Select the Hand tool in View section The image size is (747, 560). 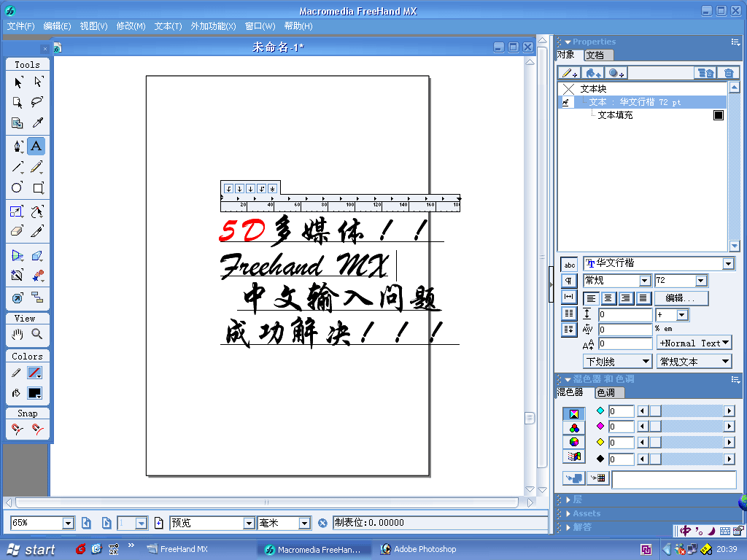click(x=18, y=334)
